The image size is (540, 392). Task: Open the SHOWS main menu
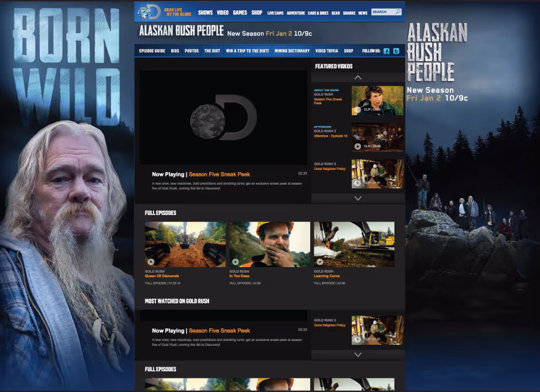(205, 13)
